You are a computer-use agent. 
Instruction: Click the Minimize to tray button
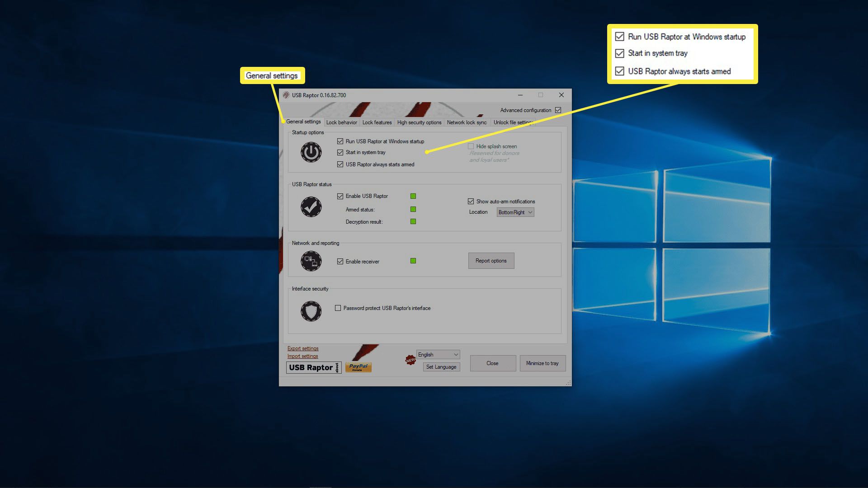tap(542, 363)
